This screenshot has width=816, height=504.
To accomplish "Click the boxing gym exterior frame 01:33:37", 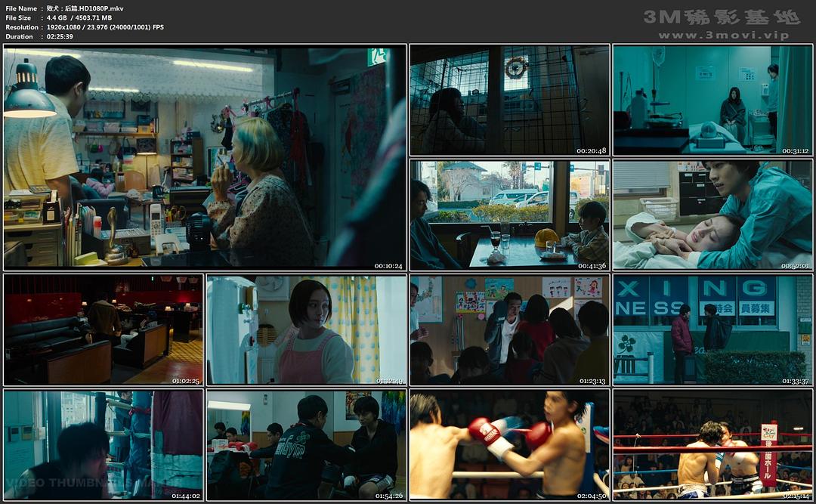I will pos(712,329).
